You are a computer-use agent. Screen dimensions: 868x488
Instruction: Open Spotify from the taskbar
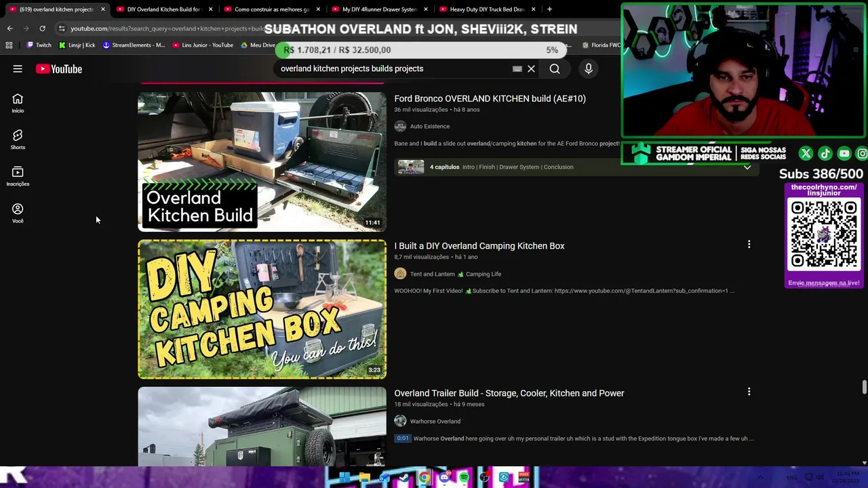464,477
